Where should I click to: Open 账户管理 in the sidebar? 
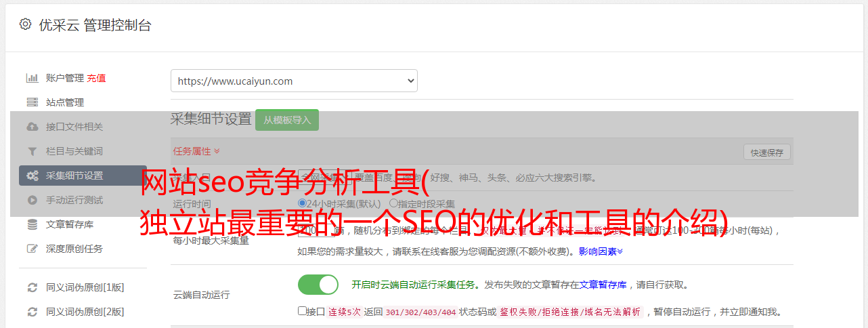click(x=64, y=78)
